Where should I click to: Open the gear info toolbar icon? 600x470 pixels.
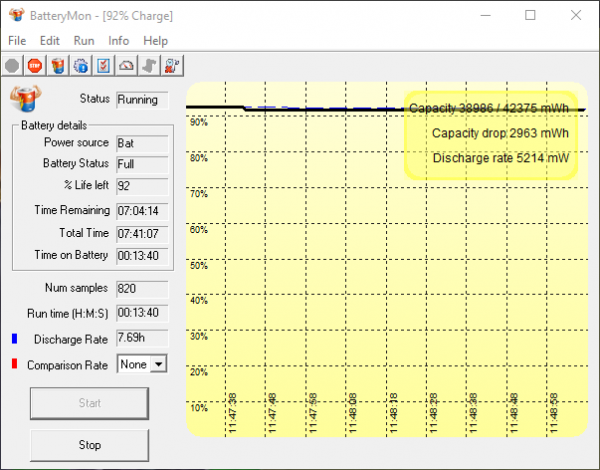point(81,66)
